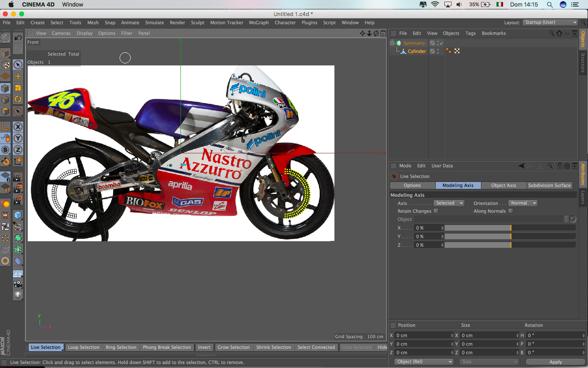Open the Mesh menu
The height and width of the screenshot is (368, 588).
click(x=93, y=22)
